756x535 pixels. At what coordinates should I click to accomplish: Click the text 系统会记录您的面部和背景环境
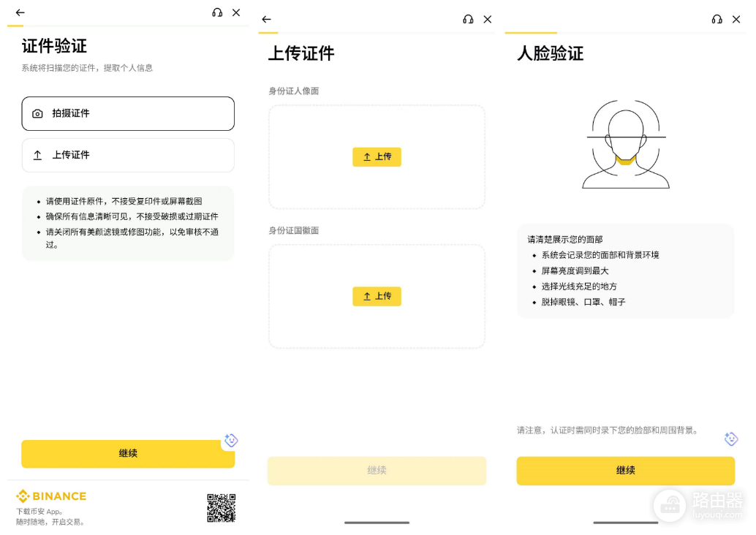(x=600, y=255)
